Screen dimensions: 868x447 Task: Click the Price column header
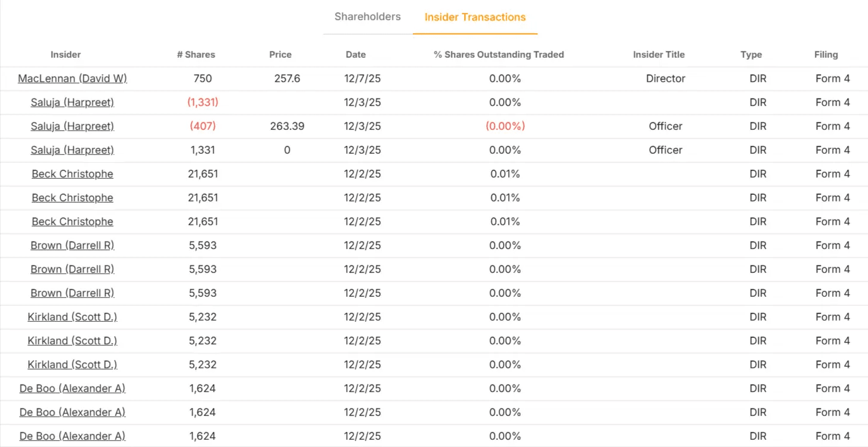tap(280, 54)
